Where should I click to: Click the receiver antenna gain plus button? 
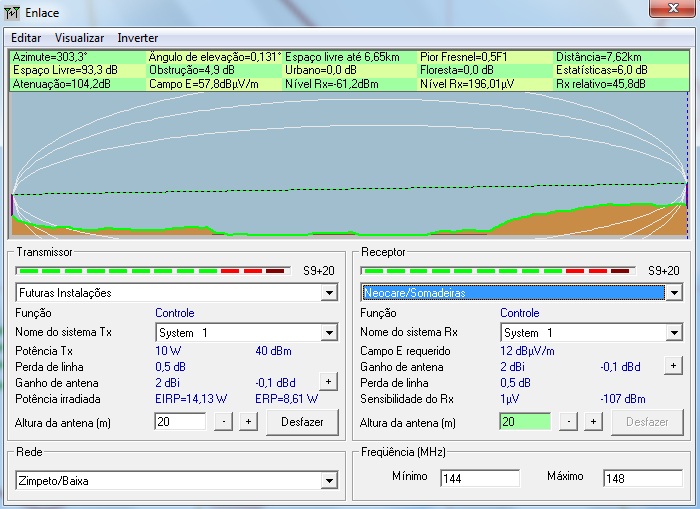click(x=673, y=366)
